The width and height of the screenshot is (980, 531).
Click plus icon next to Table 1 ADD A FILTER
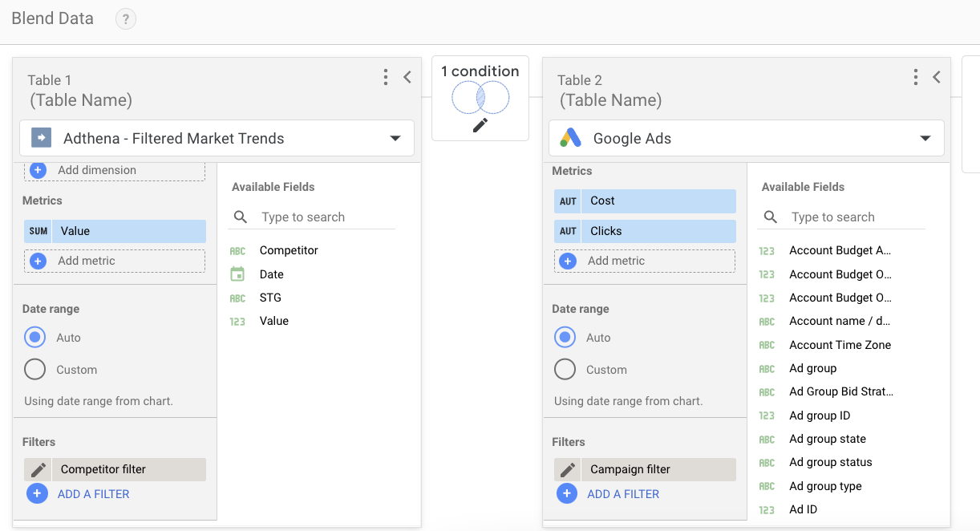coord(37,493)
